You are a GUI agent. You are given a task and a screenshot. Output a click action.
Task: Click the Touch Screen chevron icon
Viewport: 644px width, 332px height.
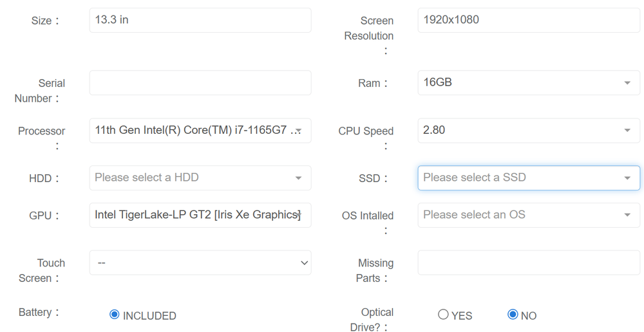pos(305,263)
